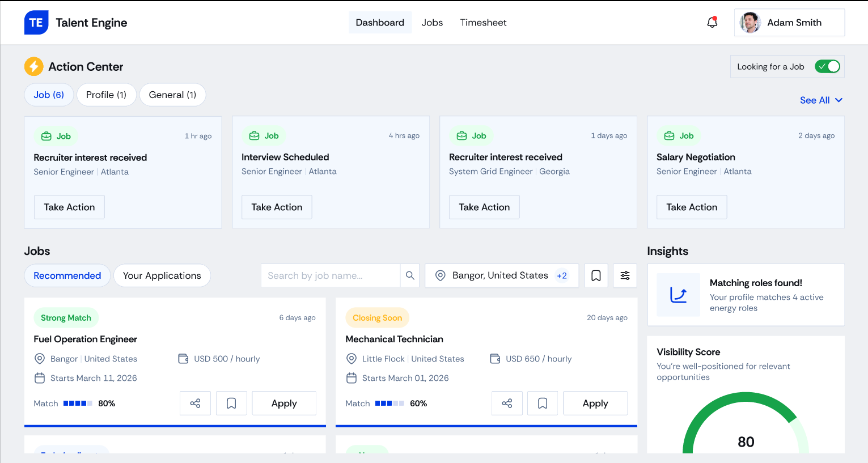Image resolution: width=868 pixels, height=463 pixels.
Task: Click the Closing Soon badge
Action: (377, 318)
